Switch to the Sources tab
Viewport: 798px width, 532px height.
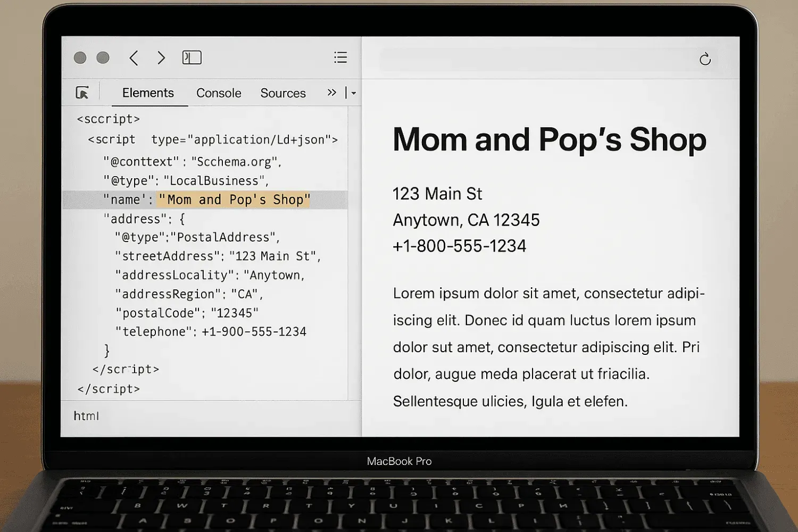click(x=283, y=93)
